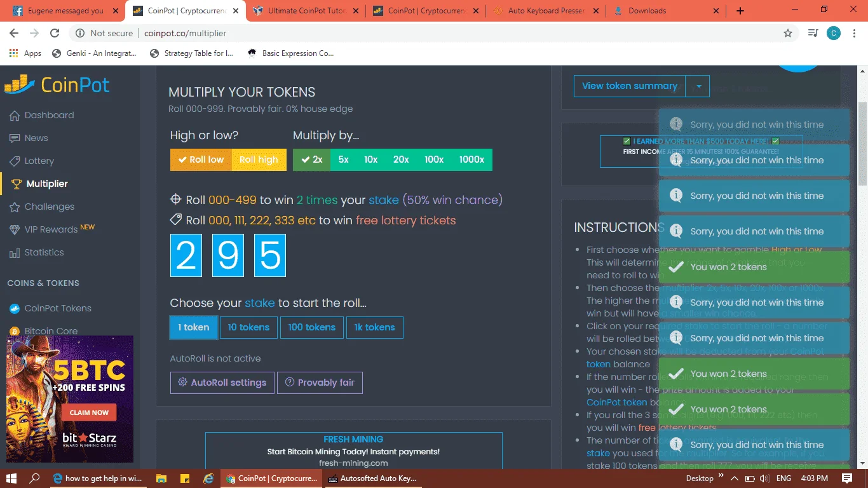Open Sticky Notes on the taskbar
The image size is (868, 488).
pos(184,478)
